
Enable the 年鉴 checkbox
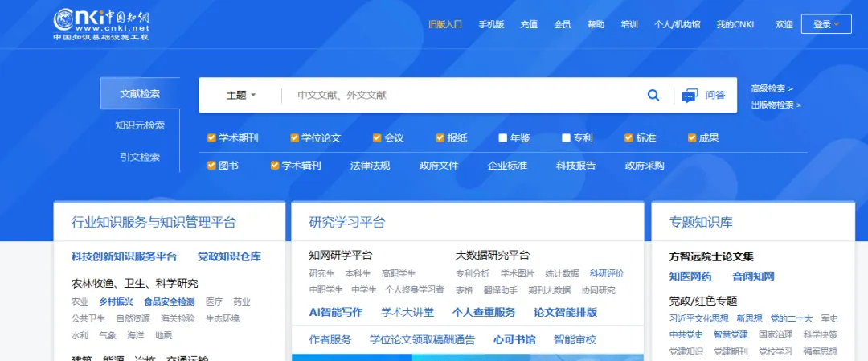click(x=502, y=137)
